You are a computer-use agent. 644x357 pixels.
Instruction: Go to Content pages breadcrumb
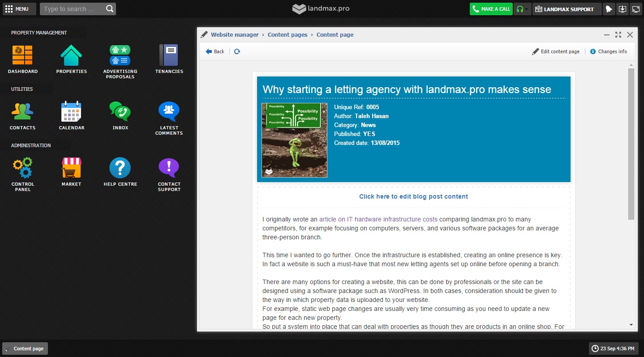(288, 34)
